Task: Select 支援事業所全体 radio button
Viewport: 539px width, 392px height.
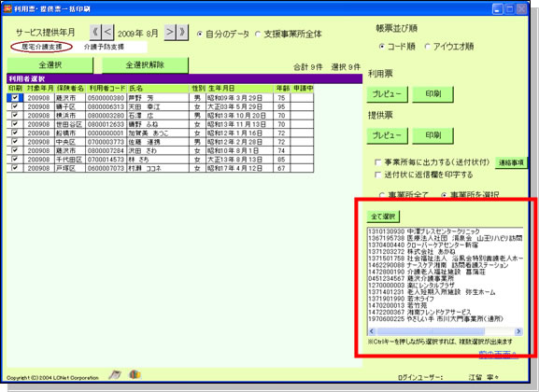Action: click(x=258, y=34)
